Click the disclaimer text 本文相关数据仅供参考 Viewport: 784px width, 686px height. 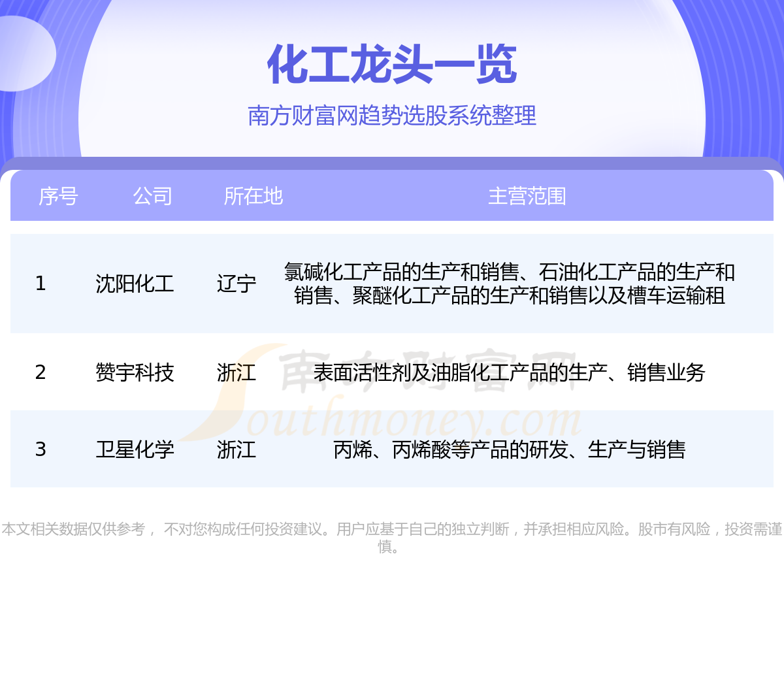(392, 537)
